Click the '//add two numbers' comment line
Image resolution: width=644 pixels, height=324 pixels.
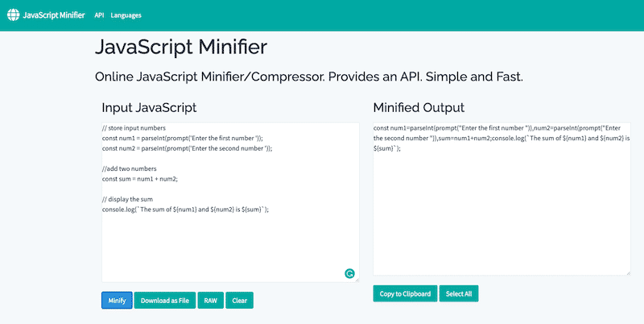pyautogui.click(x=130, y=168)
